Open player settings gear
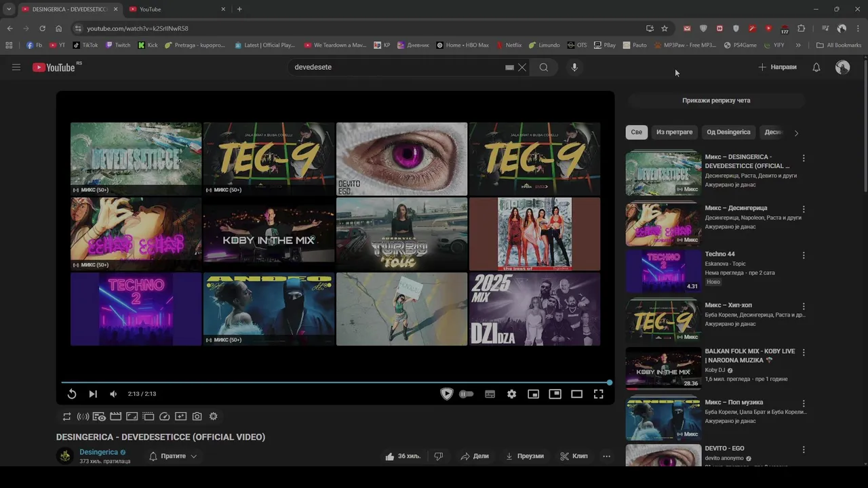 [511, 394]
